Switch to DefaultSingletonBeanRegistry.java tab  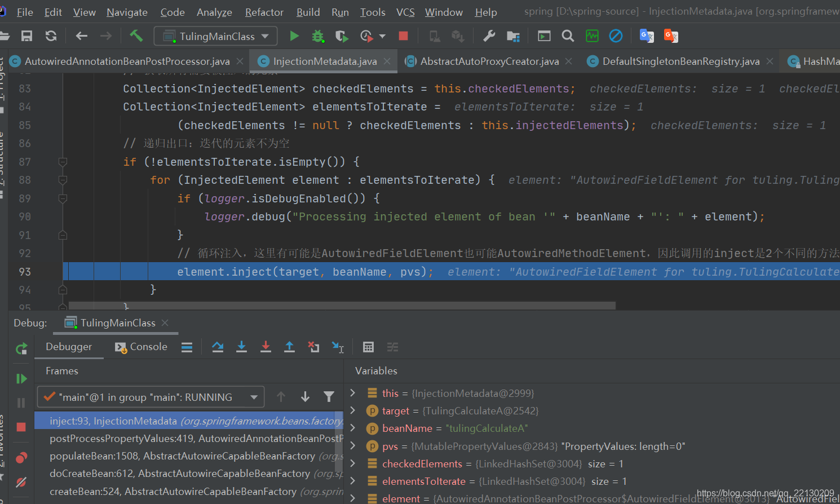(680, 61)
